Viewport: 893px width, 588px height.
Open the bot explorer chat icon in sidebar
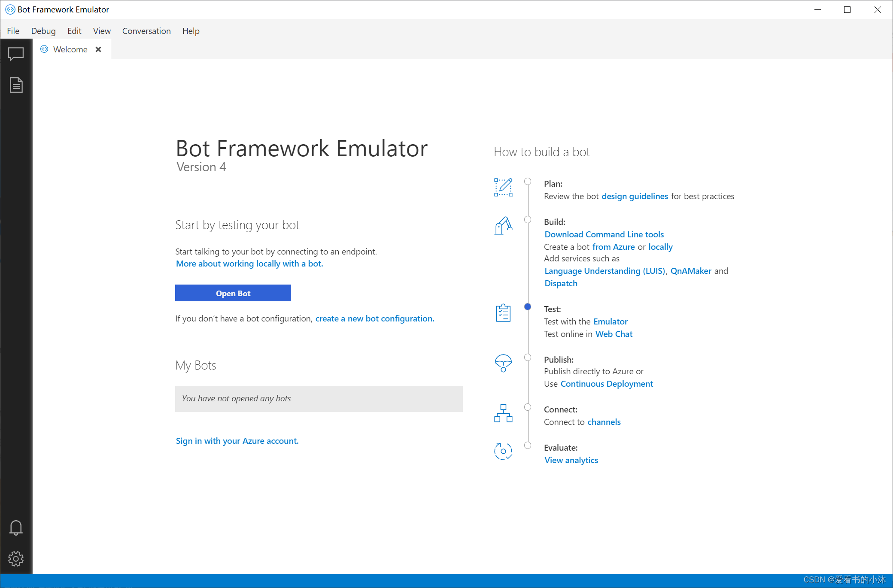[x=16, y=54]
